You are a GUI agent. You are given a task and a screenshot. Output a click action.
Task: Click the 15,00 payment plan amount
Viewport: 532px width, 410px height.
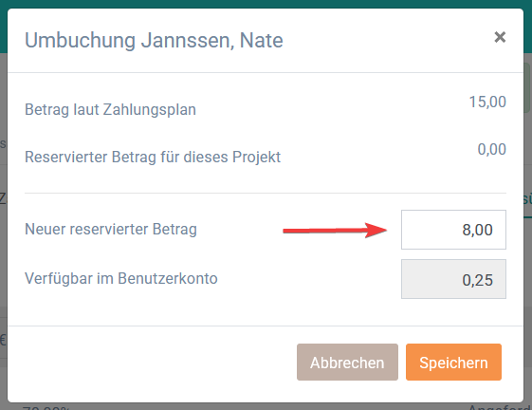(x=487, y=102)
